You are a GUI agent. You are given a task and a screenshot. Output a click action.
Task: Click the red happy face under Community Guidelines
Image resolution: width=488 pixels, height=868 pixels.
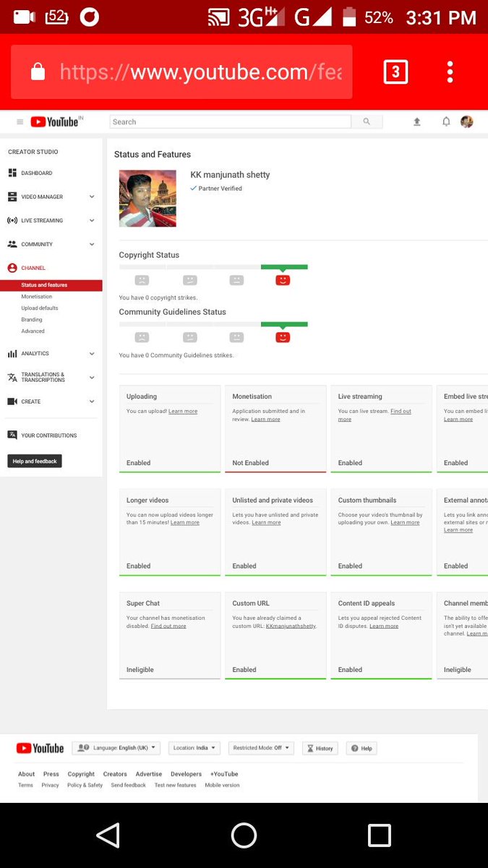coord(283,337)
